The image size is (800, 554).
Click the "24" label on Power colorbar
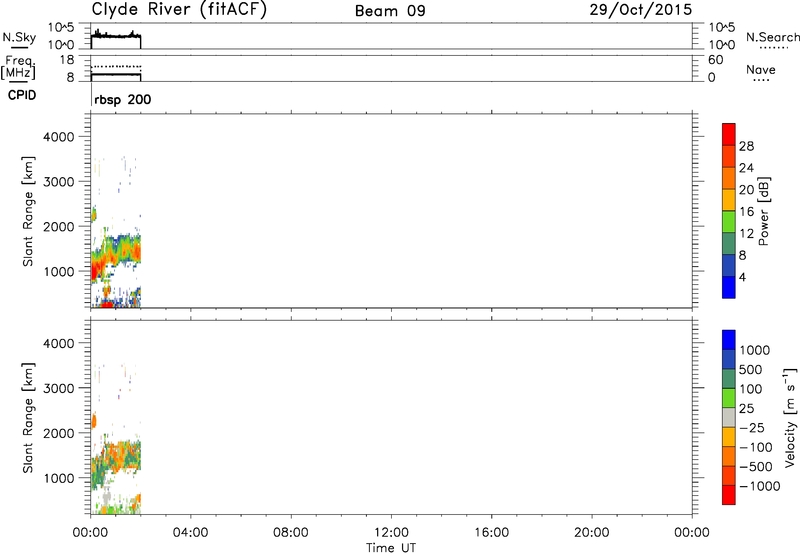[x=746, y=168]
